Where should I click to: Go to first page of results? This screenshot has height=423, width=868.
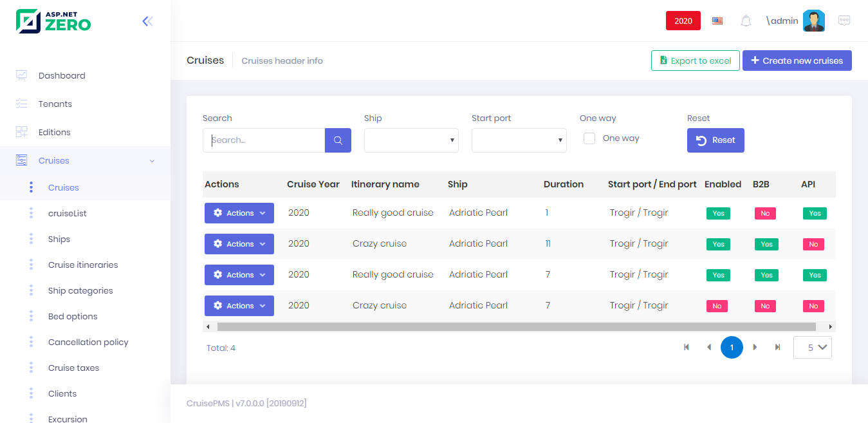(x=687, y=348)
